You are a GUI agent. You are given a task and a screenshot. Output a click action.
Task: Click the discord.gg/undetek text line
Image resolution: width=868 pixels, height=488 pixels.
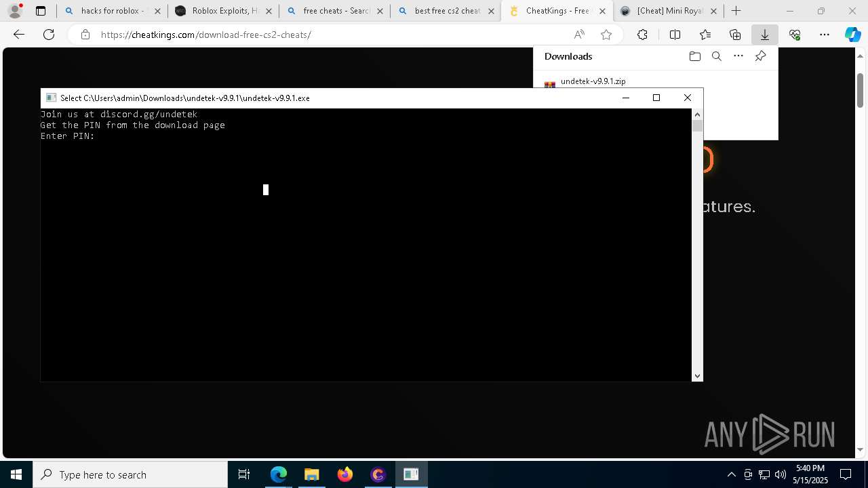coord(119,115)
